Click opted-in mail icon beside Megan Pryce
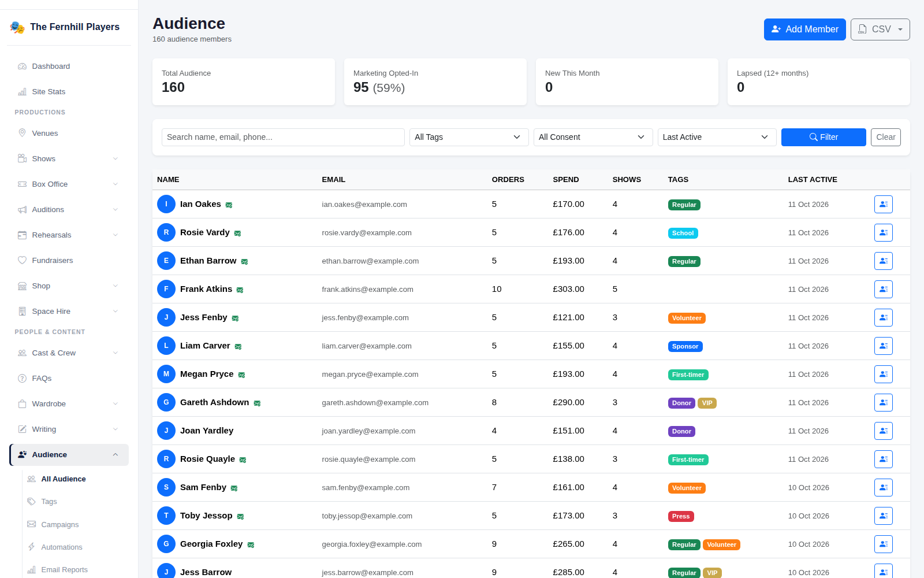This screenshot has height=578, width=924. point(241,375)
